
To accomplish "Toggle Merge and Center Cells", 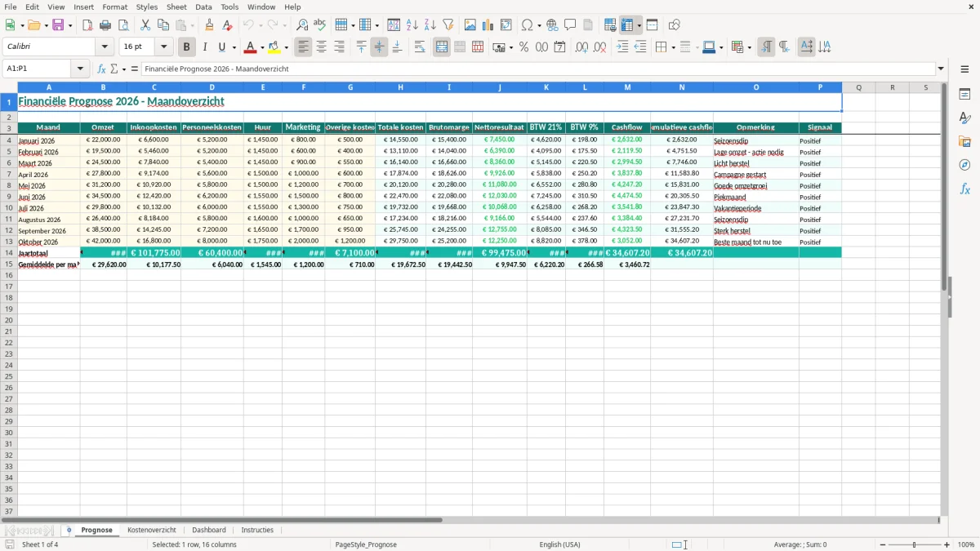I will pyautogui.click(x=442, y=47).
